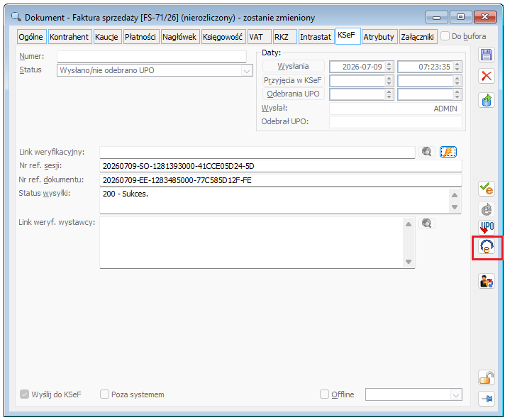Toggle the Do bufora checkbox
Screen dimensions: 505x420
445,35
